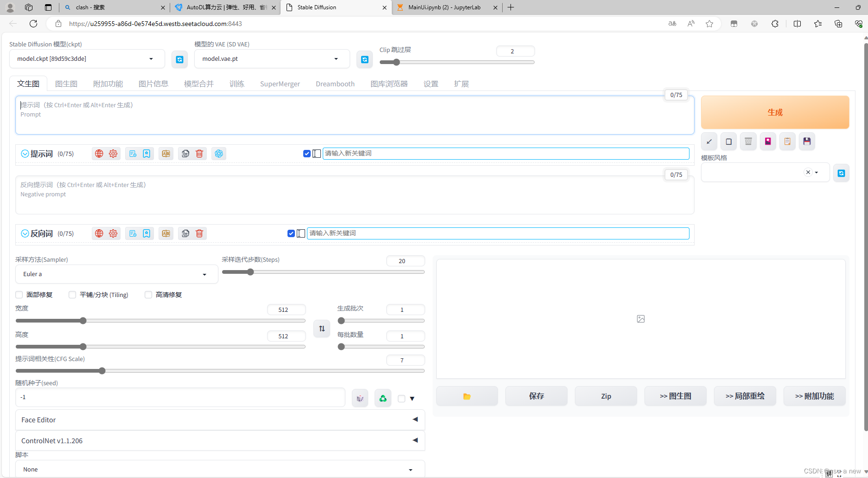Clear prompt with trash icon in 提示词 row
The width and height of the screenshot is (868, 478).
coord(199,154)
